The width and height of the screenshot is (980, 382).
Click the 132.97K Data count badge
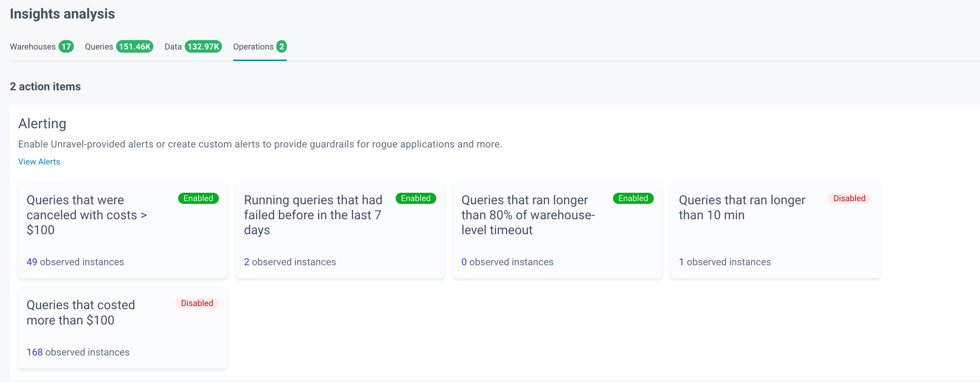click(203, 46)
